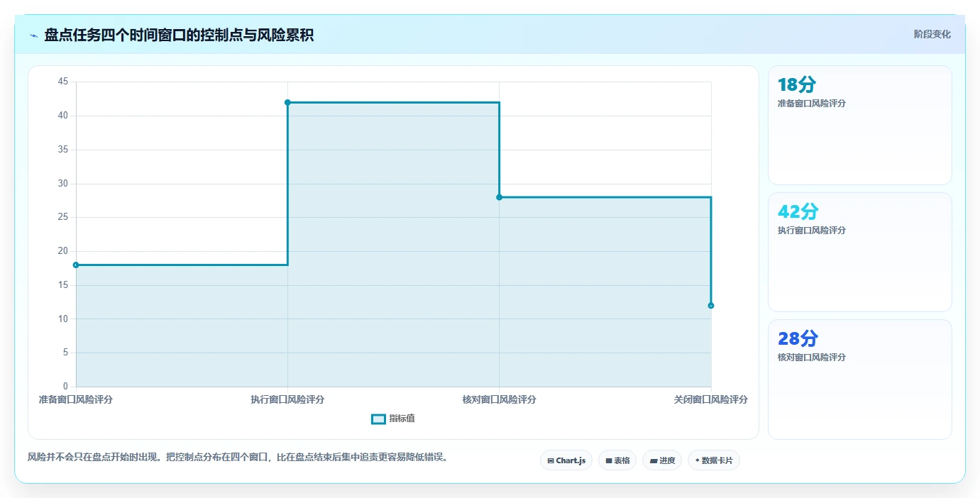Click the 数据卡片 tag chip
Viewport: 980px width, 498px height.
pyautogui.click(x=714, y=460)
